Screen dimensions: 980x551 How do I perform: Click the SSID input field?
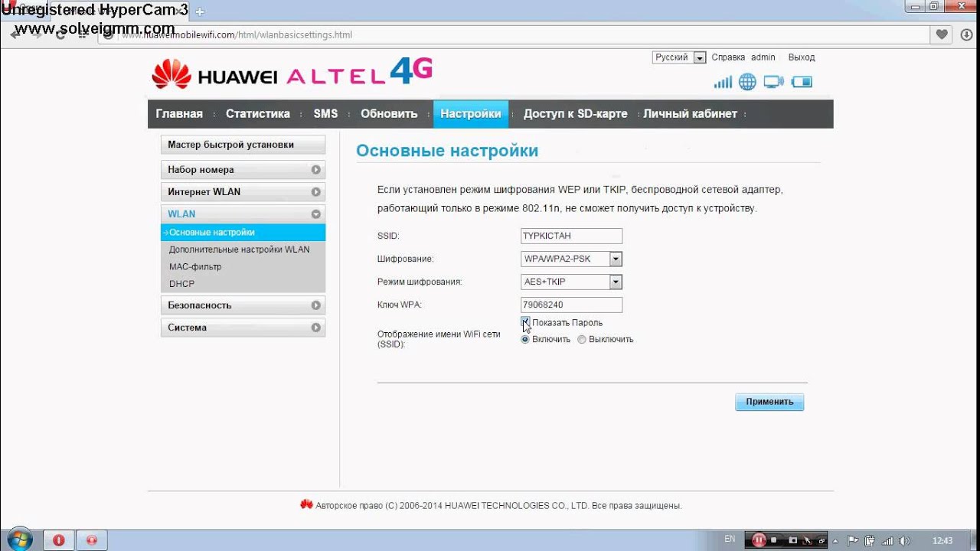[x=571, y=236]
